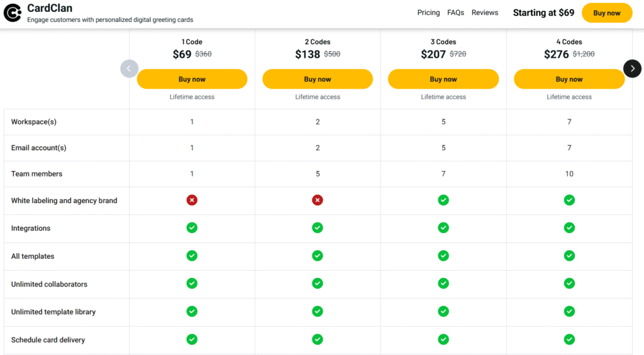Click the $207 price
Screen dimensions: 644x355
(x=433, y=54)
